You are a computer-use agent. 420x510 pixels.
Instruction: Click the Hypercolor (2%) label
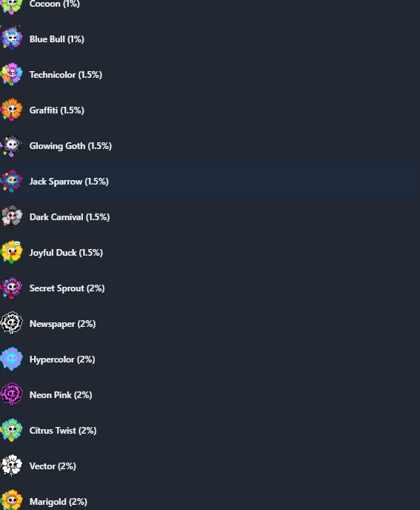tap(62, 360)
